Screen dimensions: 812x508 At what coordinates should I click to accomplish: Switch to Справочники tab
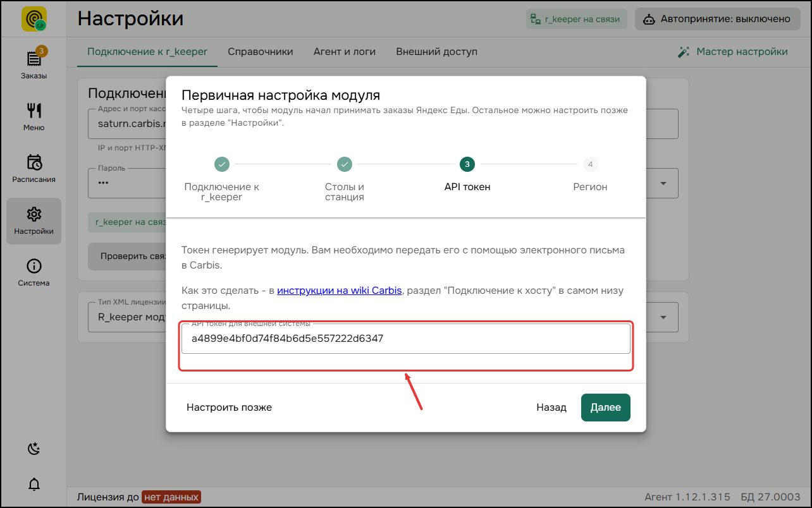[261, 52]
